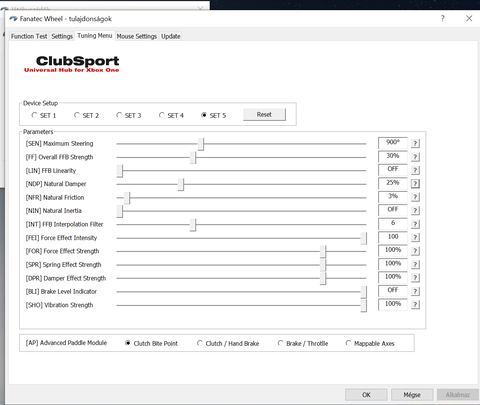Click the Natural Inertia slider handle

[x=120, y=211]
